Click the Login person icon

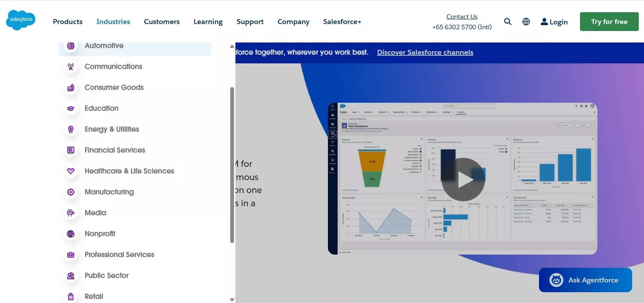pos(544,22)
